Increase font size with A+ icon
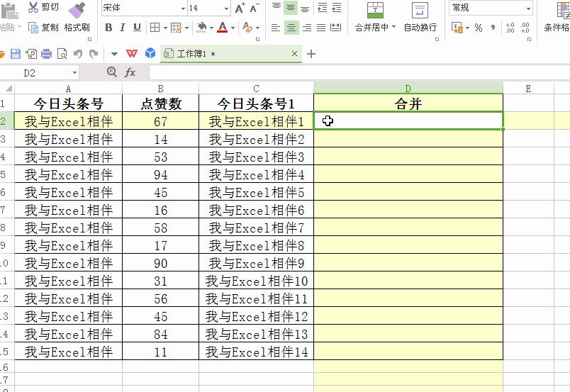 coord(240,8)
